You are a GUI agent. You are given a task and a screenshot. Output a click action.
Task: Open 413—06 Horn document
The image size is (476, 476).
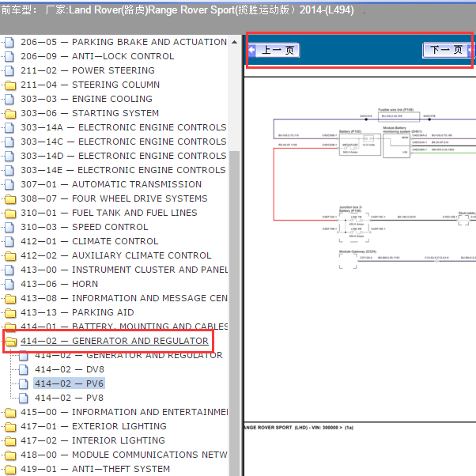click(x=59, y=284)
